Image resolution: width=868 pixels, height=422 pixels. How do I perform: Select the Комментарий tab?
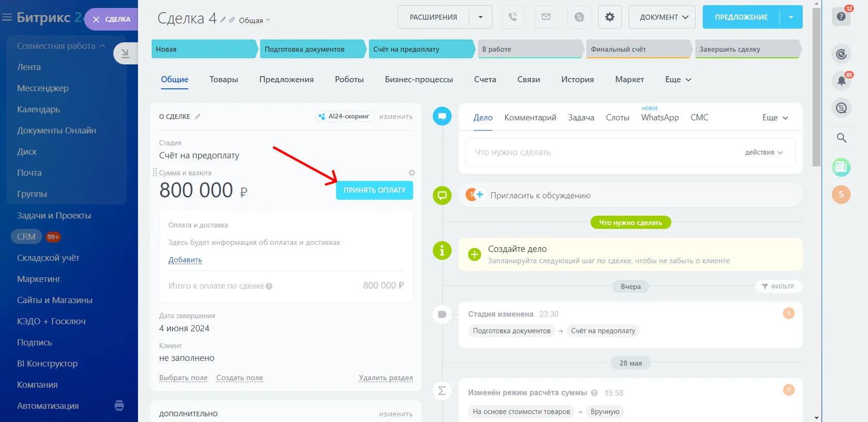pyautogui.click(x=530, y=118)
